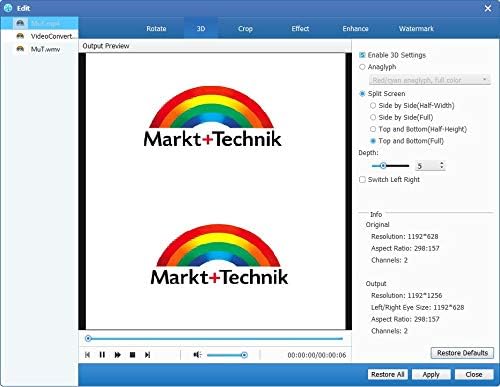The width and height of the screenshot is (500, 387).
Task: Click the video seek bar handle
Action: (x=88, y=339)
